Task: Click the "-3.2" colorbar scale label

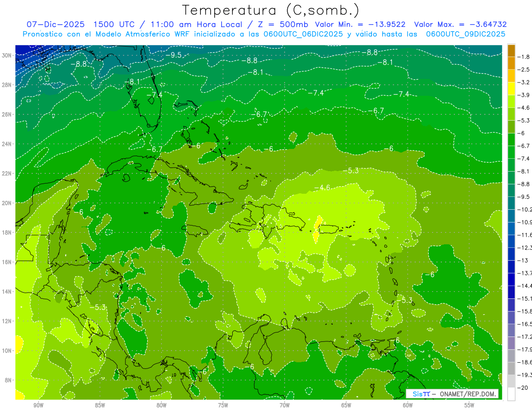Action: tap(524, 82)
